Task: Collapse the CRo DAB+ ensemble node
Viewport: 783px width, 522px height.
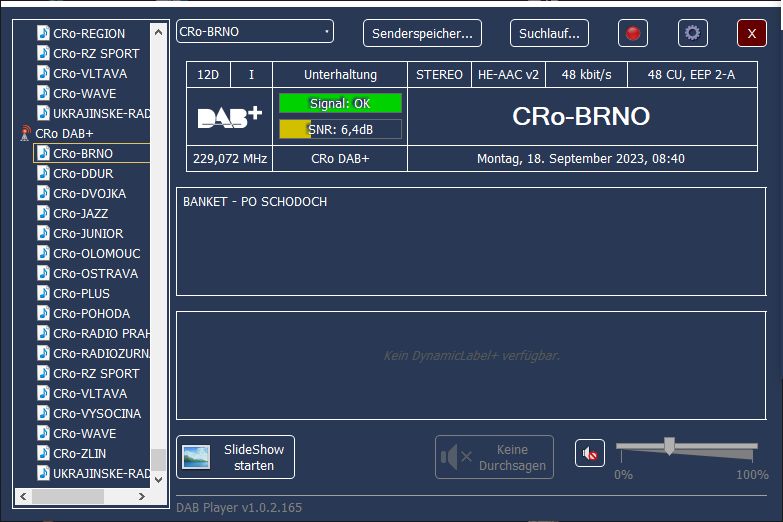Action: click(64, 134)
